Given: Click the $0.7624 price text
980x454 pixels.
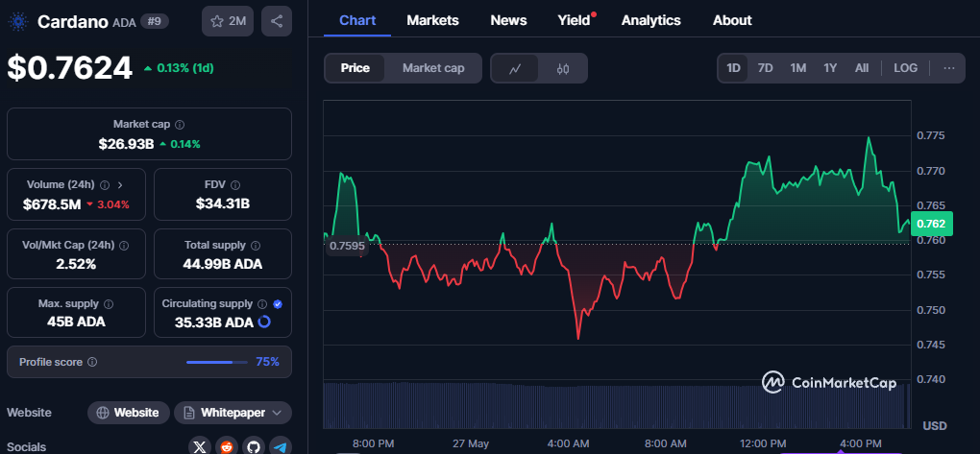Looking at the screenshot, I should pyautogui.click(x=70, y=68).
